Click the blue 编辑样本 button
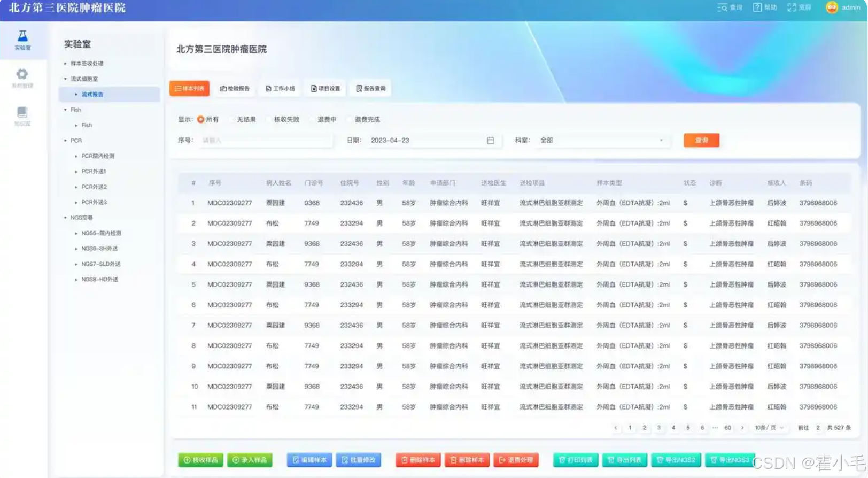The image size is (868, 478). [309, 460]
